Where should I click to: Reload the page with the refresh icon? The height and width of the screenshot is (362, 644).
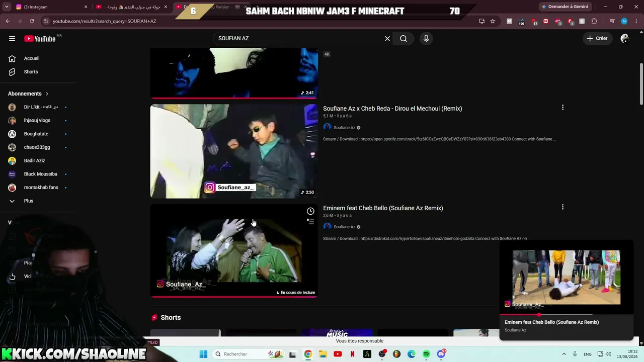point(32,21)
